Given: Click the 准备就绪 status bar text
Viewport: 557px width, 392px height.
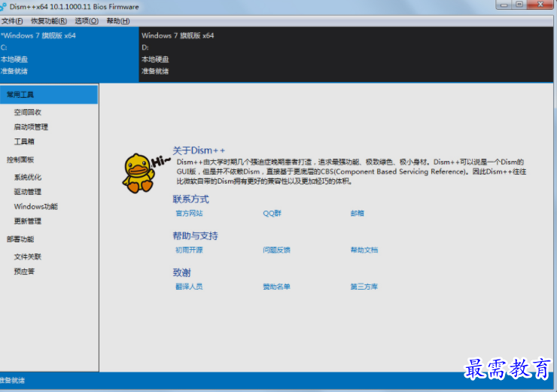Looking at the screenshot, I should coord(13,380).
